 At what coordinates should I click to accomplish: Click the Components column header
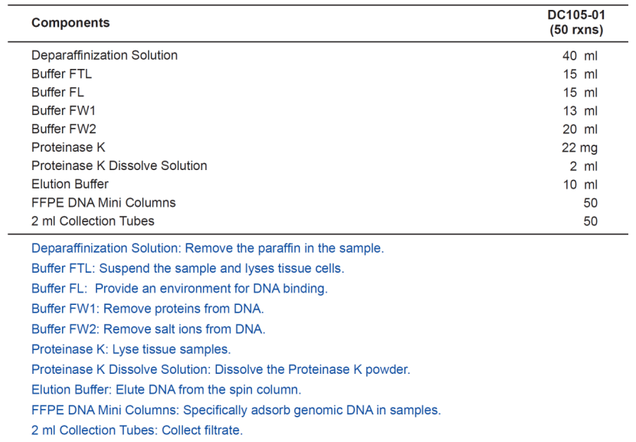(x=70, y=22)
